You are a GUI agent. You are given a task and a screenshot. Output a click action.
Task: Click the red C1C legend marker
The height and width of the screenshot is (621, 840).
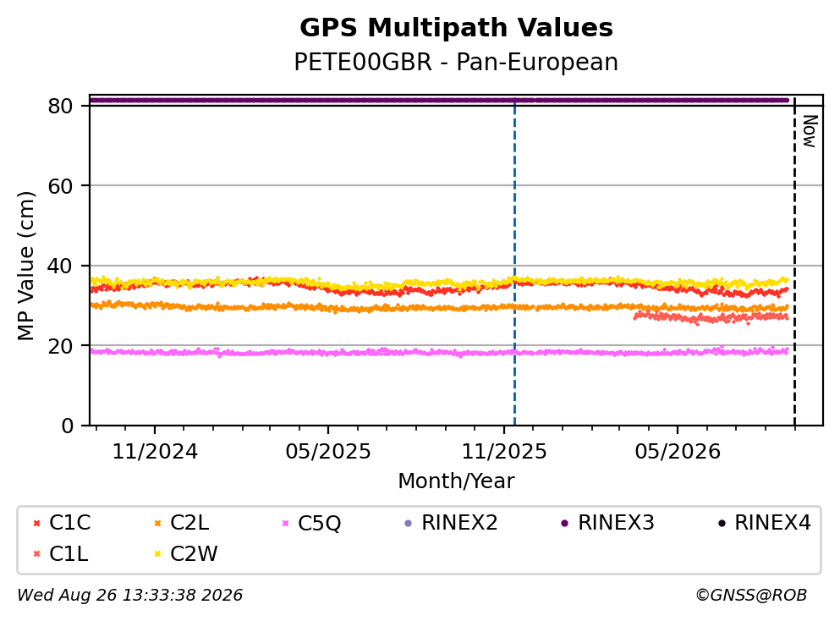(36, 523)
